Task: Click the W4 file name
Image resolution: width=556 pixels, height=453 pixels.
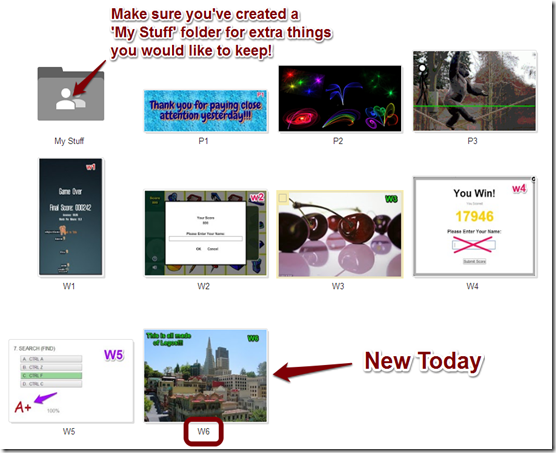Action: [x=472, y=286]
